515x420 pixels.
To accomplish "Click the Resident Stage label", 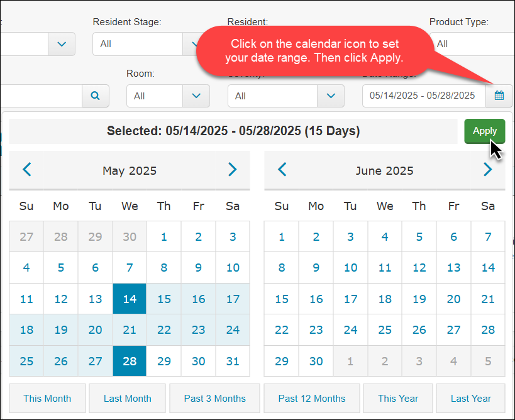I will pyautogui.click(x=127, y=22).
